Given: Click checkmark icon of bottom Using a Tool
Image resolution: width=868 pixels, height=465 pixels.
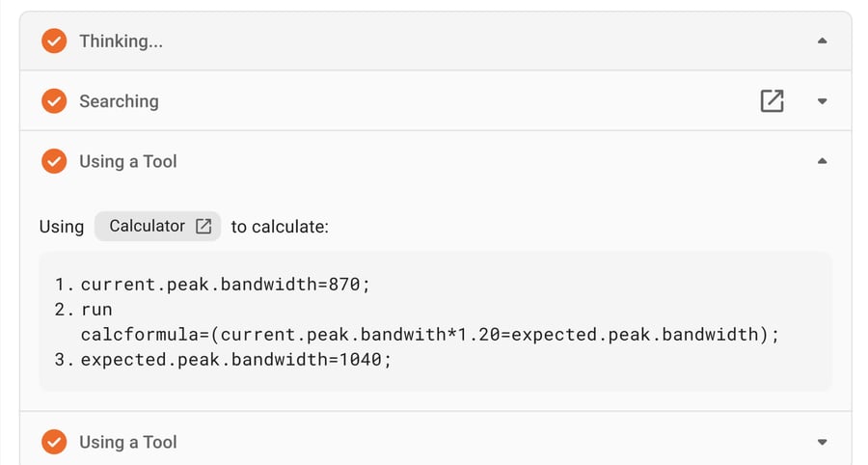Looking at the screenshot, I should click(54, 442).
